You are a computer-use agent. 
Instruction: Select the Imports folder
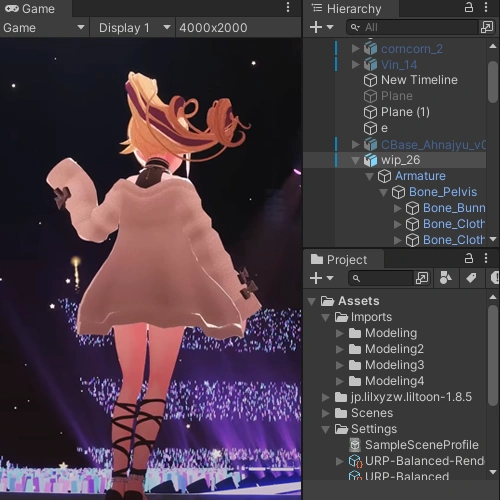tap(371, 317)
